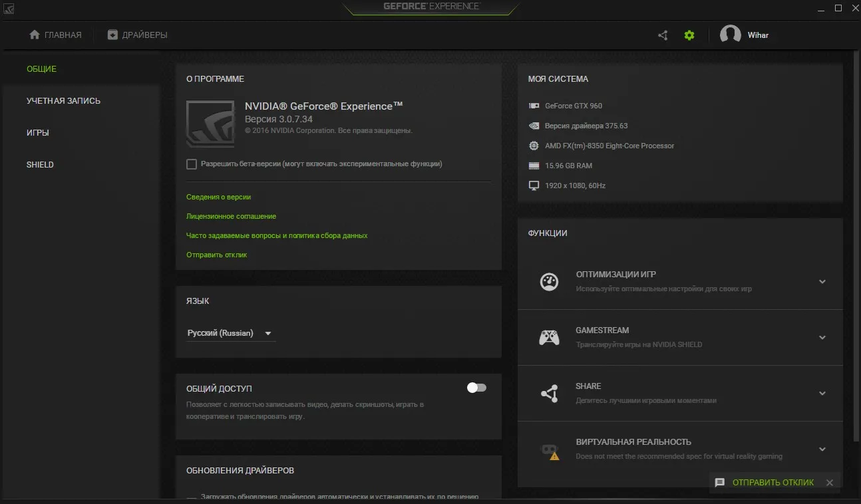
Task: Click the NVIDIA GeForce Experience logo thumbnail
Action: 210,124
